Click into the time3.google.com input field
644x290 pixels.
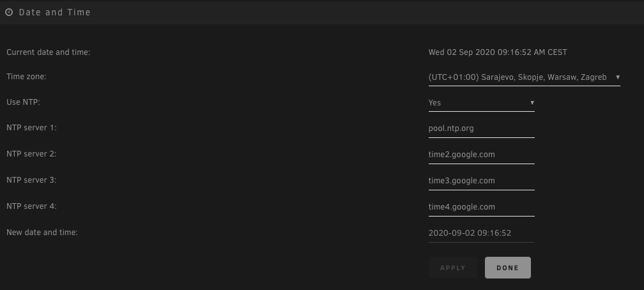point(481,181)
